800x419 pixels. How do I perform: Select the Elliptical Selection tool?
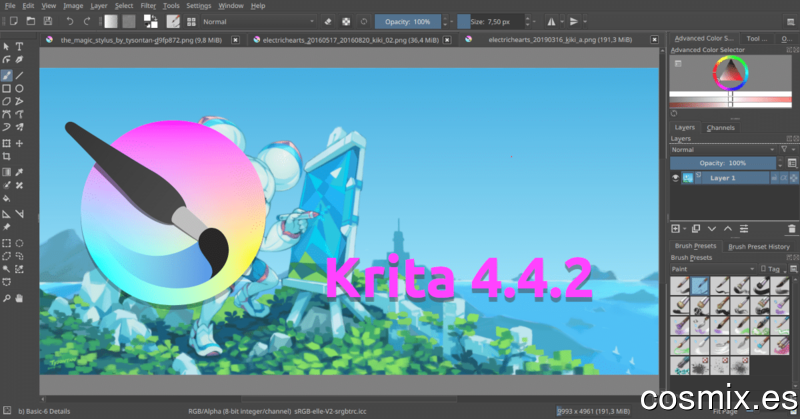coord(19,243)
